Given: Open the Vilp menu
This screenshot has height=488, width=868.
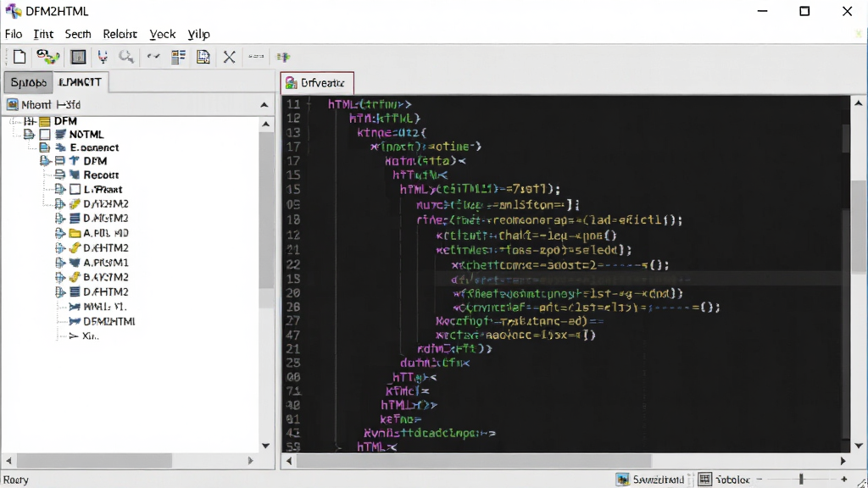Looking at the screenshot, I should (x=198, y=34).
